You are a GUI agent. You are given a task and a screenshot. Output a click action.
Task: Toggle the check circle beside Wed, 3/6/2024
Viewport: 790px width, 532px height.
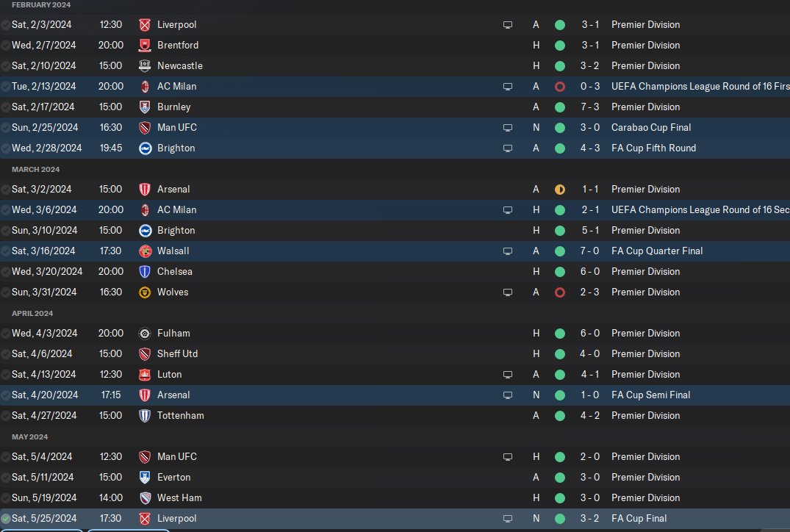(x=6, y=210)
